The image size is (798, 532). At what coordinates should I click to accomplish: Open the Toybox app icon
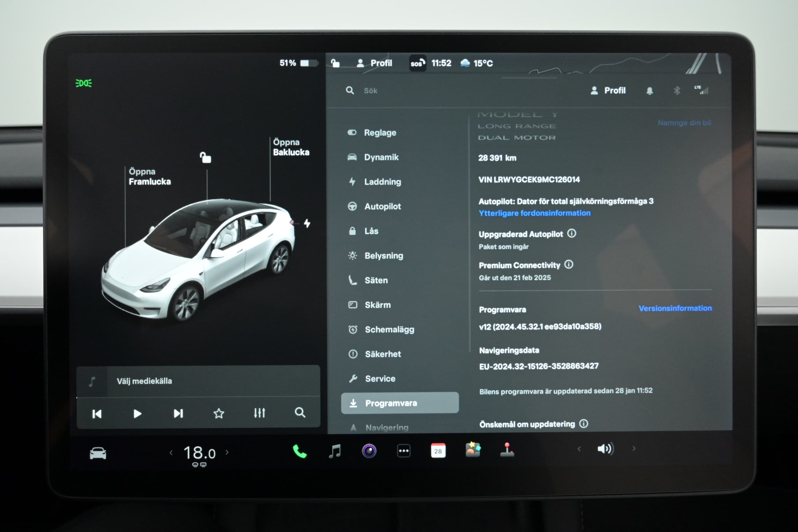(x=473, y=450)
